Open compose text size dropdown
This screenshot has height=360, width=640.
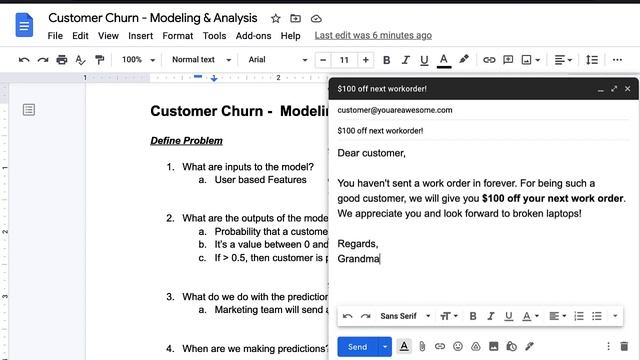click(449, 316)
